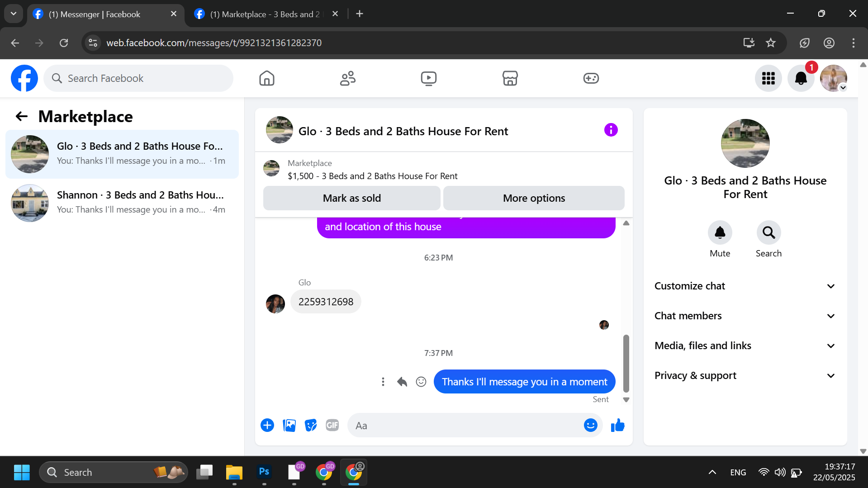Click the More options button

click(534, 198)
